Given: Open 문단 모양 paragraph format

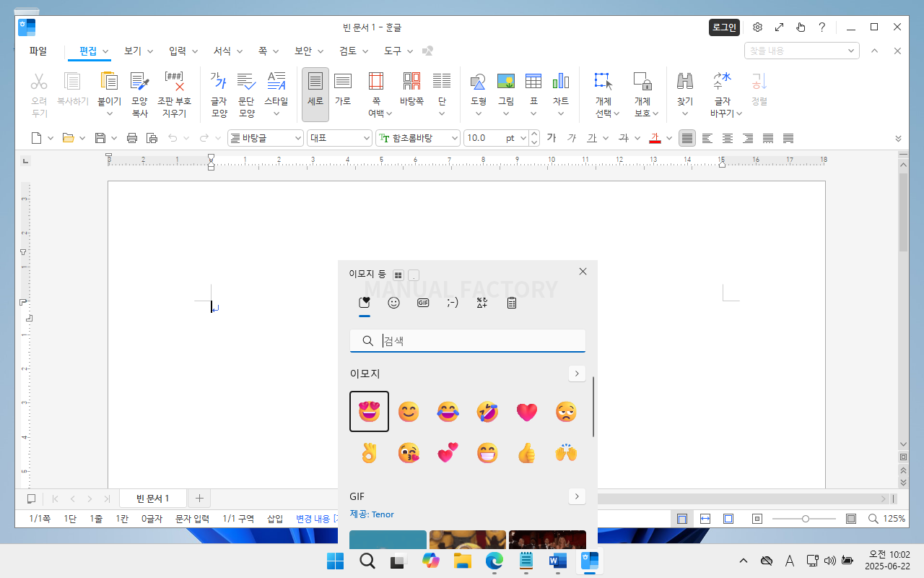Looking at the screenshot, I should coord(247,95).
